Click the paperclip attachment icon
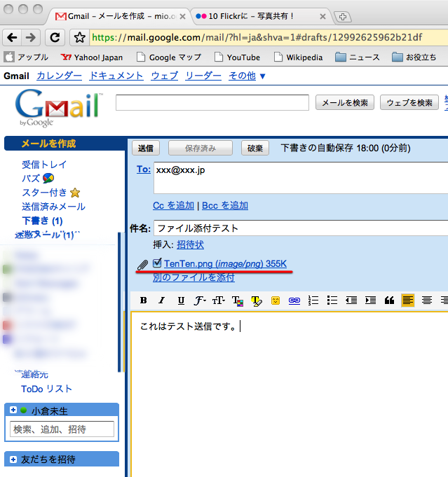The height and width of the screenshot is (477, 448). [x=142, y=265]
